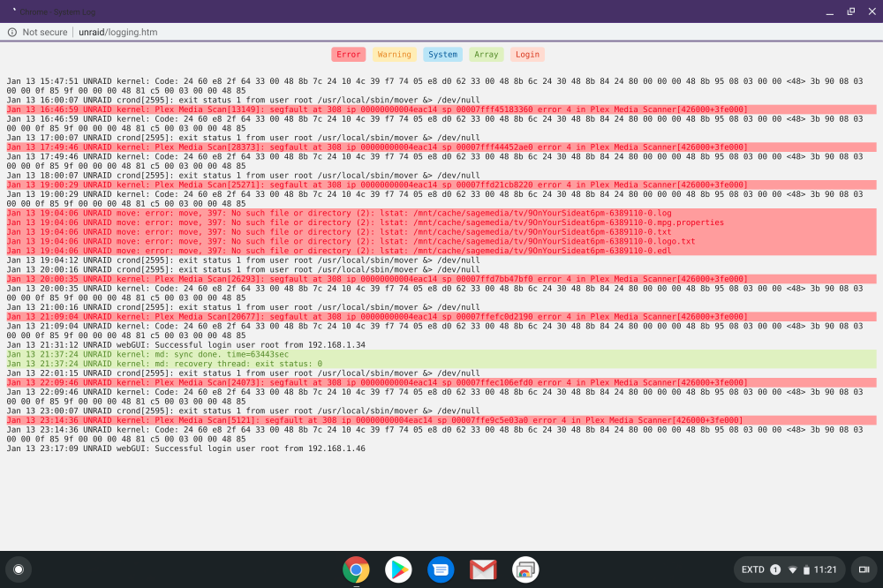Image resolution: width=883 pixels, height=588 pixels.
Task: Click the 9OnYourSideat6pm-6389110-0.logo.txt error line
Action: pos(441,241)
